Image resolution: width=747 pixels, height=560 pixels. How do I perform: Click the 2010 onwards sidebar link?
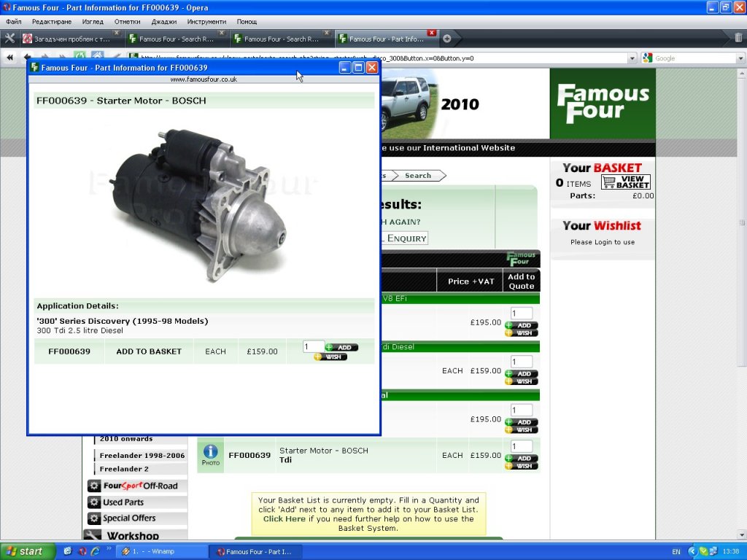point(126,439)
